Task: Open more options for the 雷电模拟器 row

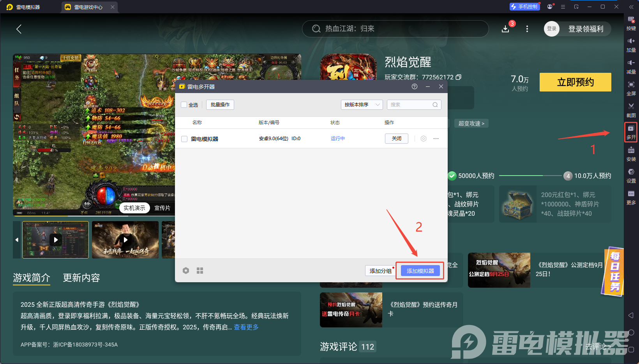Action: coord(436,139)
